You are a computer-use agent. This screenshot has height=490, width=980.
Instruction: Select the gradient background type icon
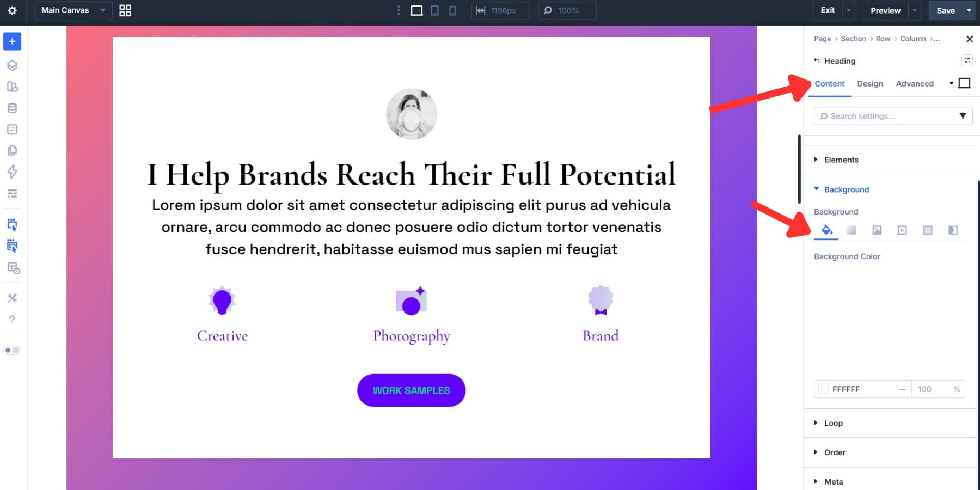pyautogui.click(x=851, y=230)
